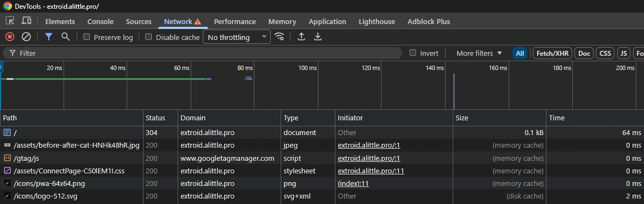Filter requests by Doc type
The height and width of the screenshot is (204, 644).
584,53
